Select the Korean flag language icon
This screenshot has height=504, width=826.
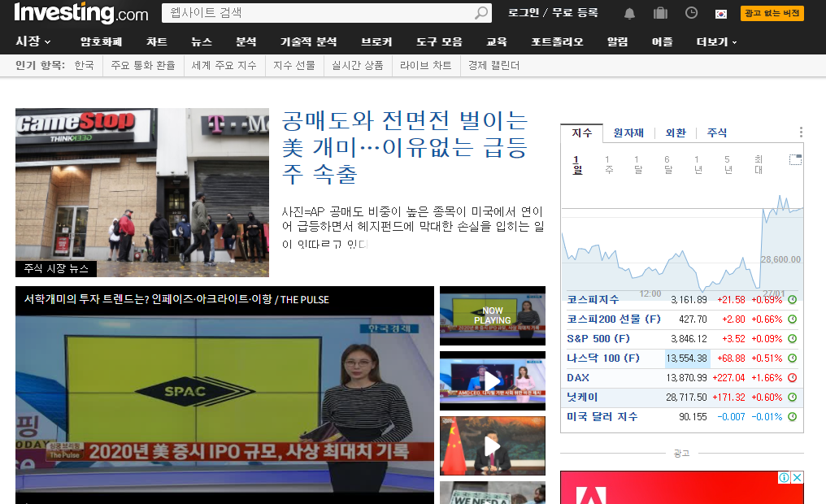coord(721,14)
